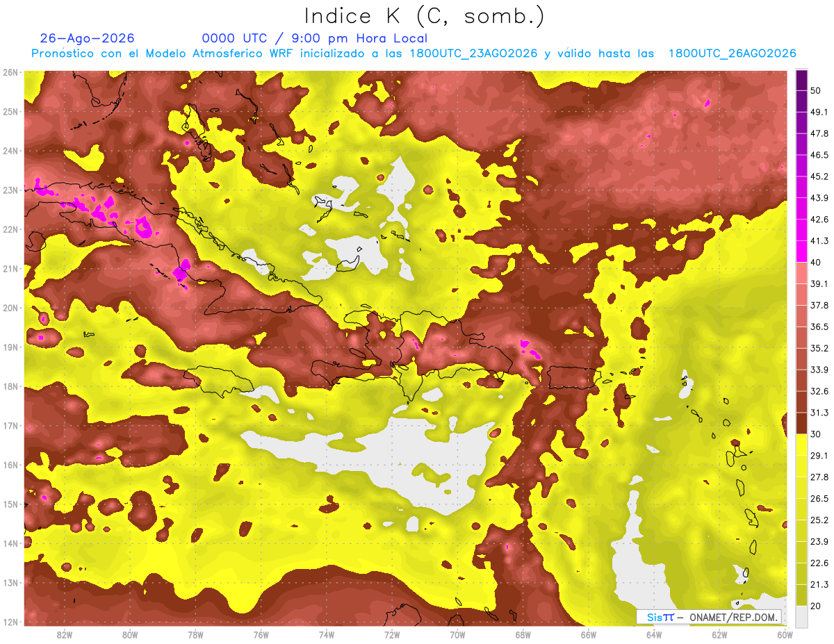Click the longitude label '82W'
The width and height of the screenshot is (834, 644).
(x=64, y=635)
